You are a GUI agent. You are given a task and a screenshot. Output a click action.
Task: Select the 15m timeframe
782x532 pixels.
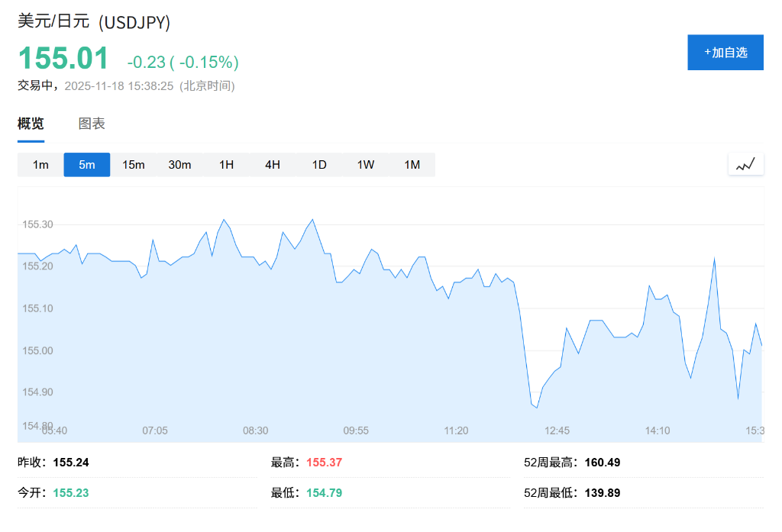(x=133, y=164)
